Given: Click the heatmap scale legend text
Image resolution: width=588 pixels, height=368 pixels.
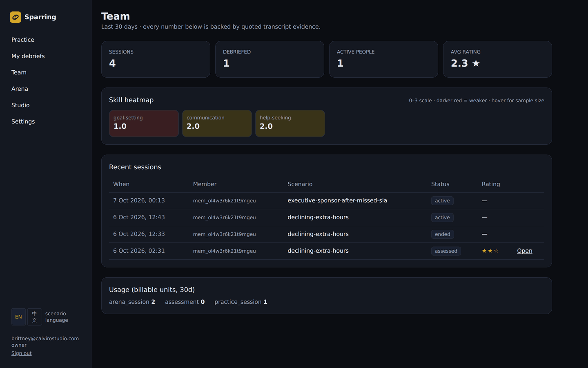Looking at the screenshot, I should pyautogui.click(x=477, y=101).
